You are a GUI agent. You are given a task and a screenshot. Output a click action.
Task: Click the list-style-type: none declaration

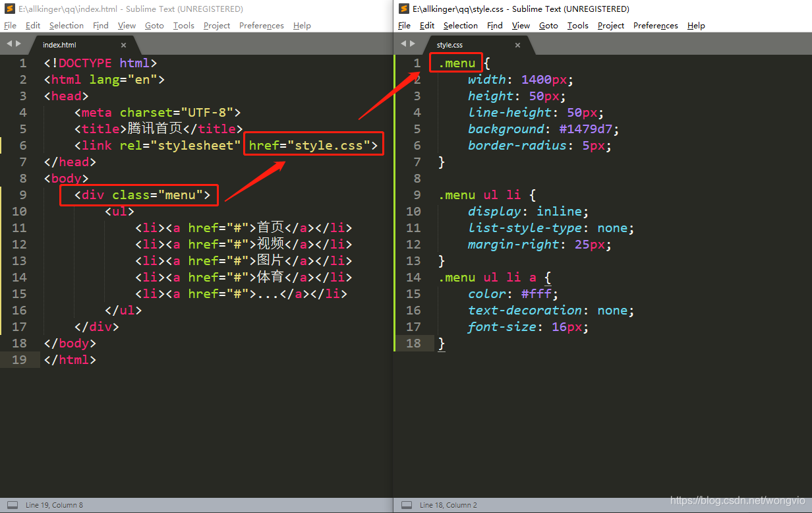pyautogui.click(x=552, y=228)
